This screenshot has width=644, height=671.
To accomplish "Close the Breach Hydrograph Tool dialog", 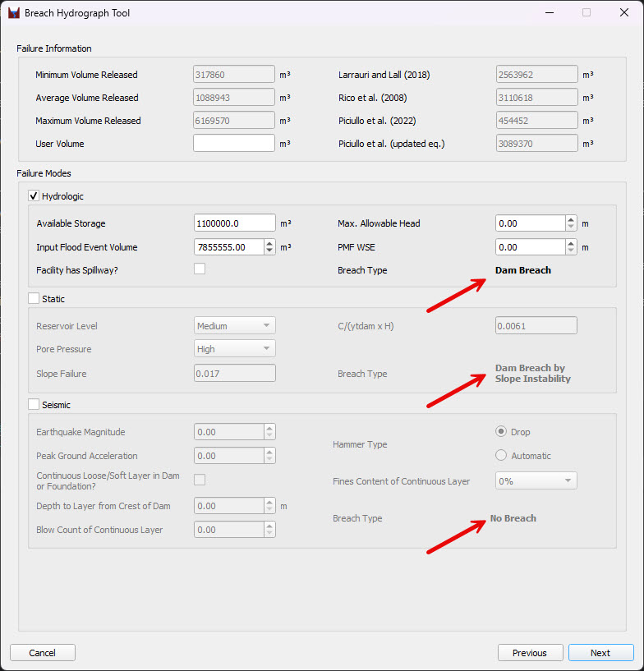I will (623, 13).
